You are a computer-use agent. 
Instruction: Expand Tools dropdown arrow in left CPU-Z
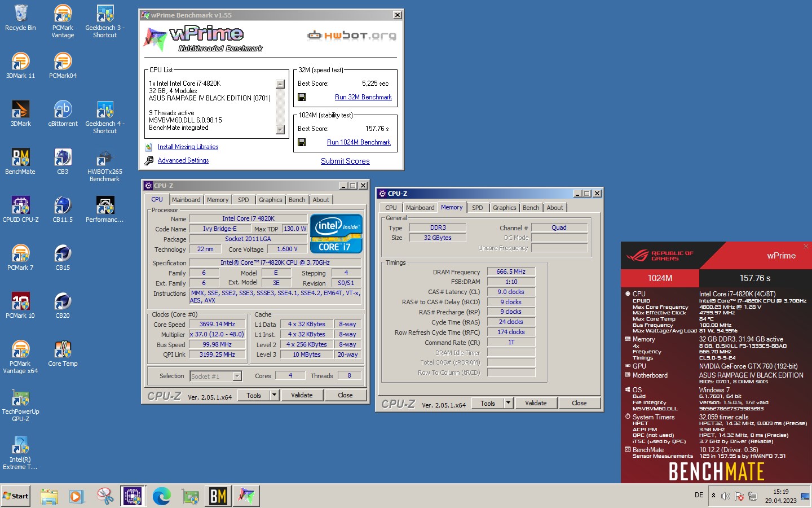pos(274,395)
